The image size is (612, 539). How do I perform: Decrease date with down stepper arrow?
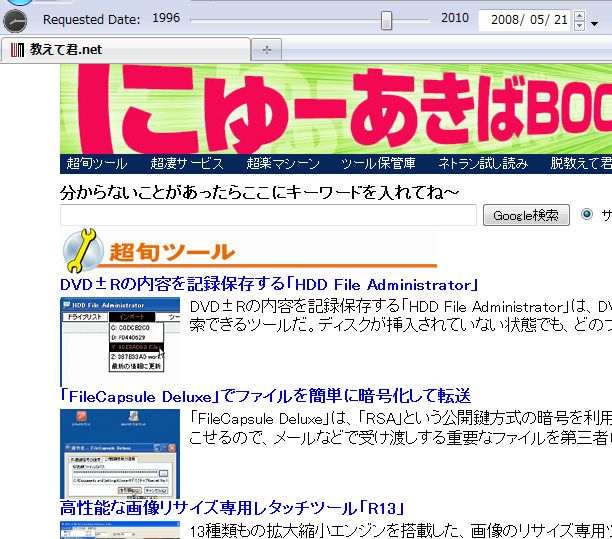coord(580,26)
